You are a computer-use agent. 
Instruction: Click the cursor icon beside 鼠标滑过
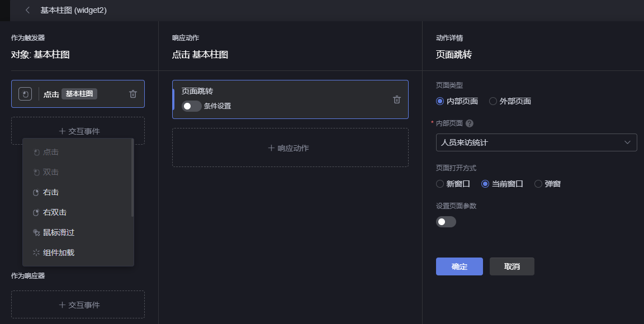point(36,232)
